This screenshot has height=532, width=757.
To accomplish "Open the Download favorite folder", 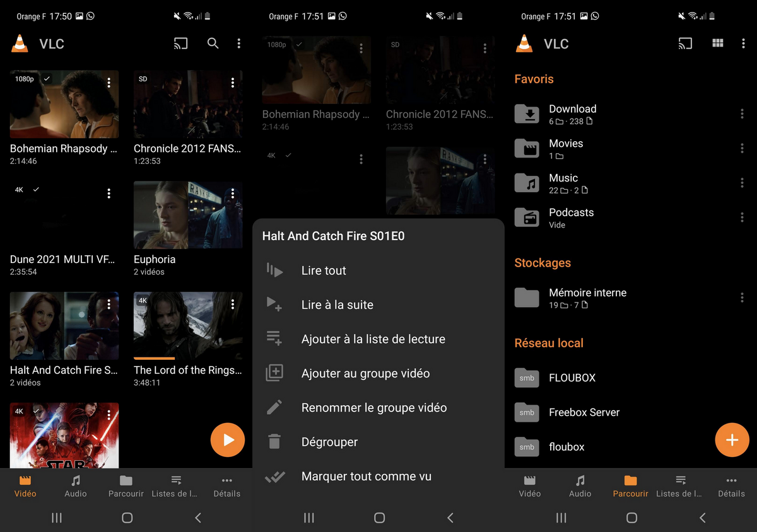I will (x=631, y=114).
